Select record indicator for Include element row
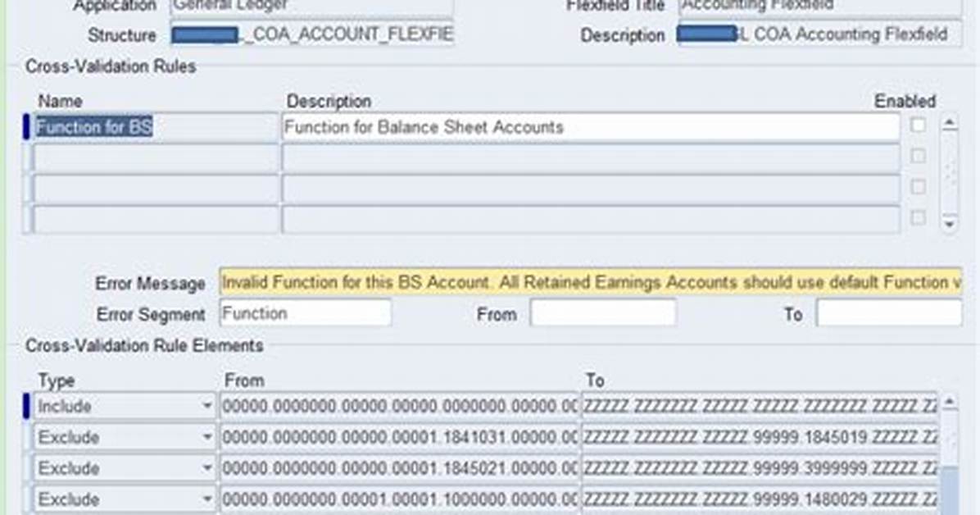Screen dimensions: 980x515 pyautogui.click(x=26, y=406)
